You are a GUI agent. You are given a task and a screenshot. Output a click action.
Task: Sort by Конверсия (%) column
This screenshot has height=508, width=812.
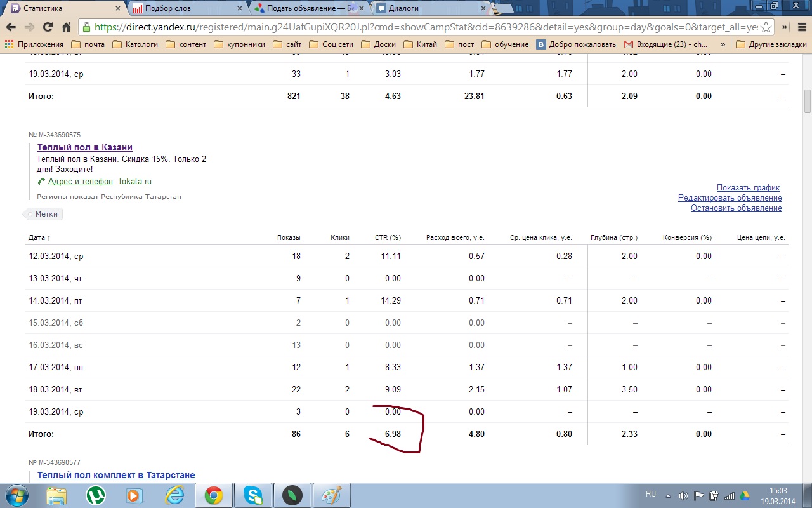coord(687,237)
